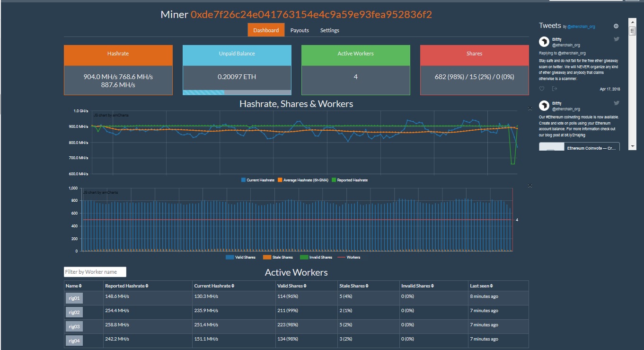Click the Tweets panel scrollbar thumb

pos(632,31)
